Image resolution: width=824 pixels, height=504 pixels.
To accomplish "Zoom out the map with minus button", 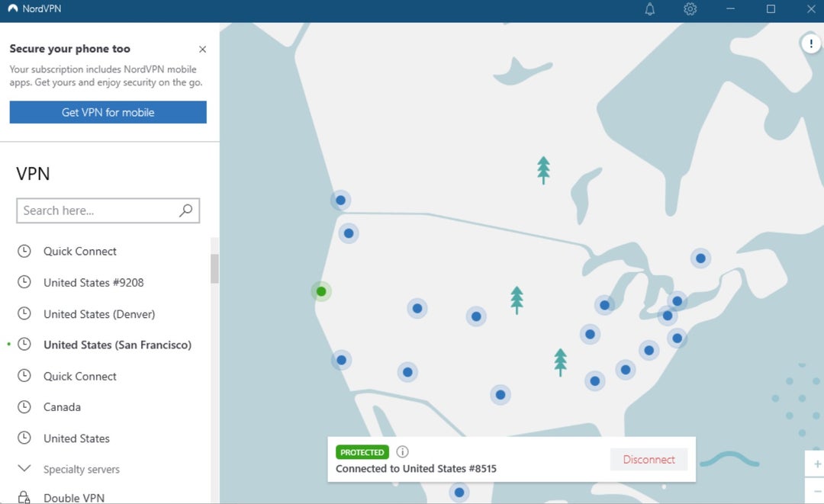I will (x=817, y=492).
